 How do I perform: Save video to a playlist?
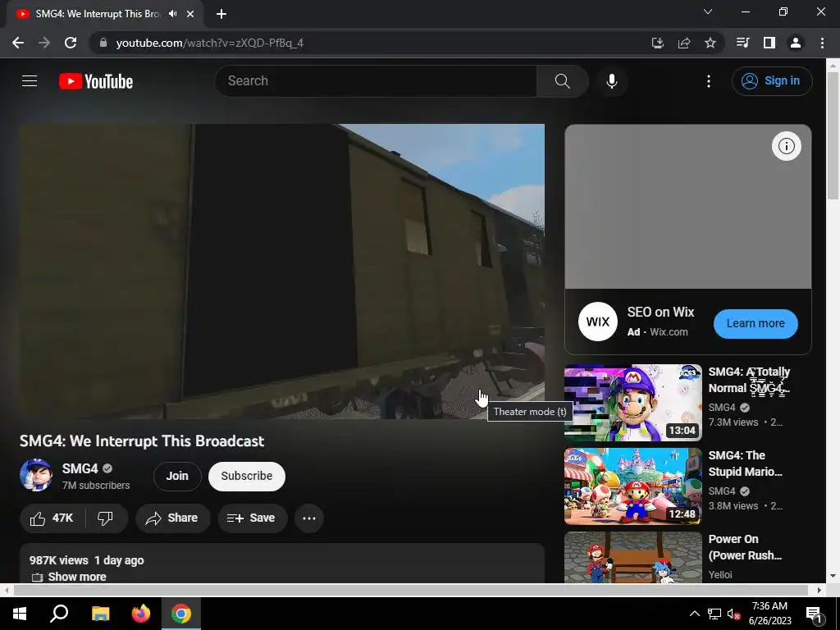point(252,518)
